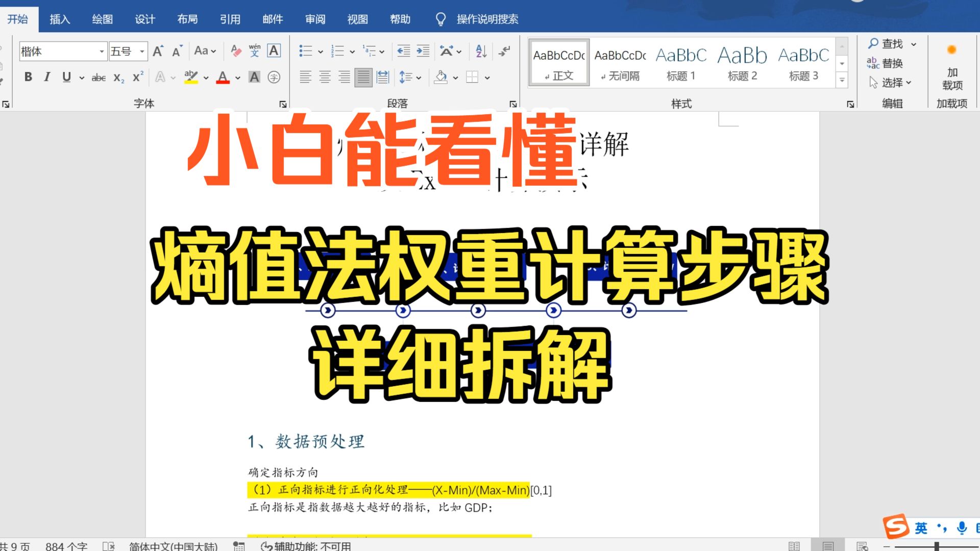Apply character border icon

pos(274,51)
